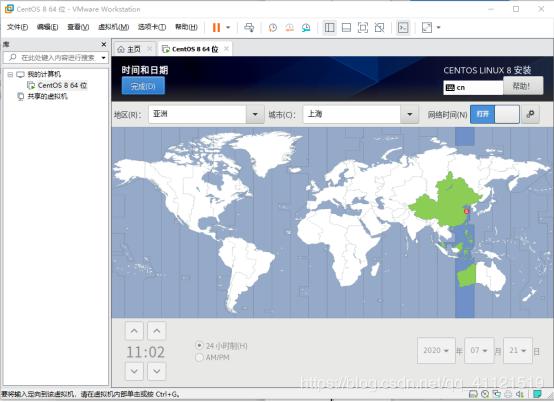Collapse the 我的计算机 tree node

tap(10, 75)
